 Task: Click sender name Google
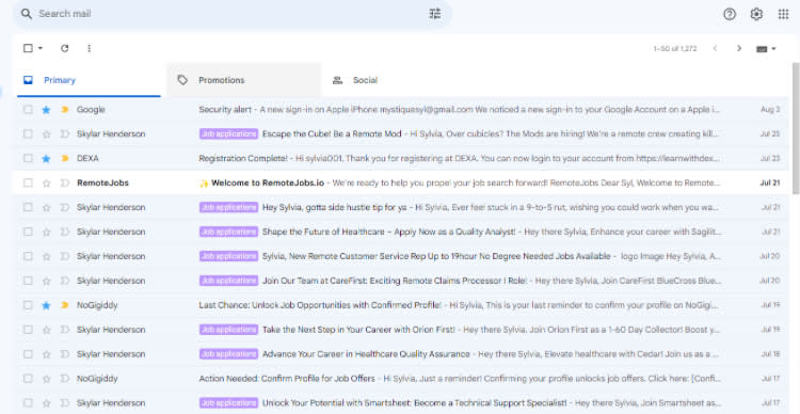pos(91,109)
